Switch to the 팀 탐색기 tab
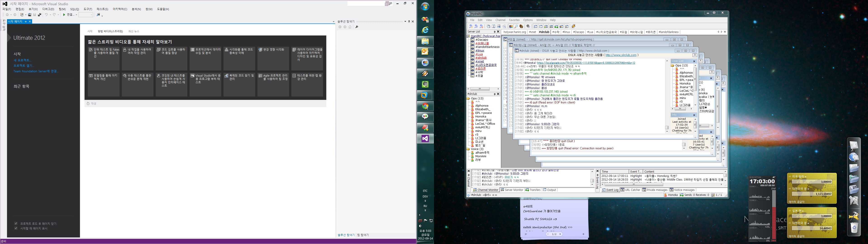Viewport: 868px width, 244px height. tap(363, 235)
